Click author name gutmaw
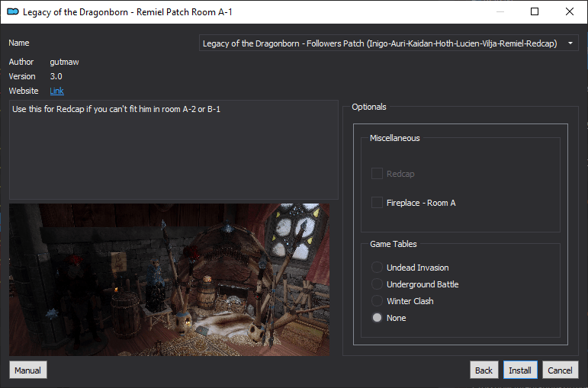Viewport: 588px width, 388px height. coord(65,62)
